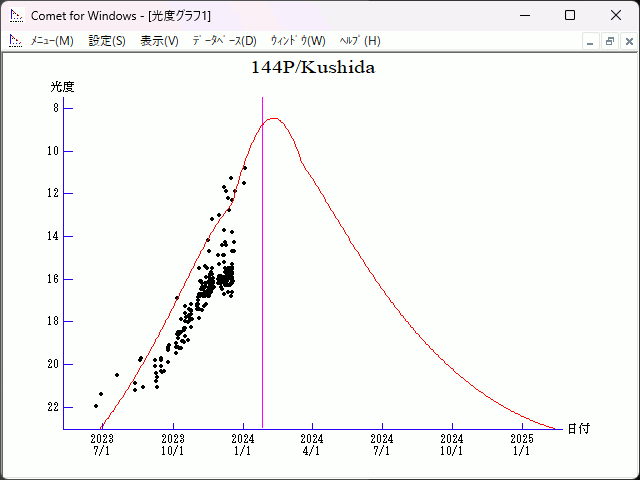
Task: Click the 144P/Kushida graph title
Action: coord(313,68)
